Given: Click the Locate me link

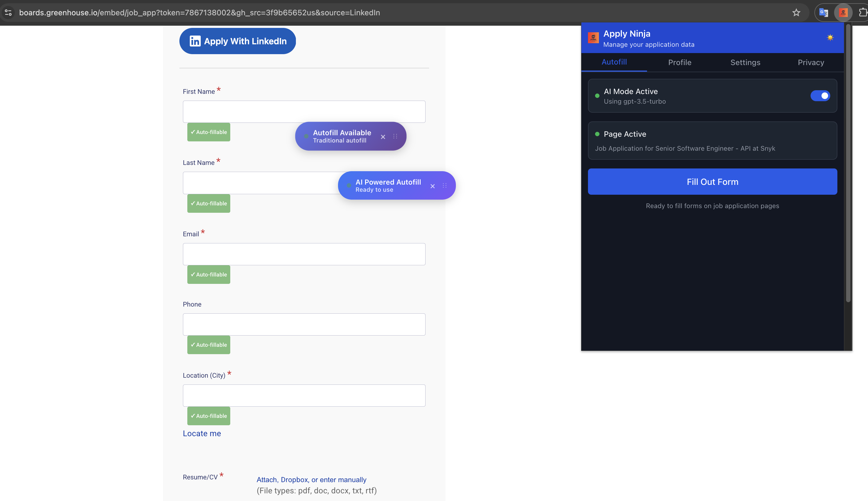Looking at the screenshot, I should tap(202, 433).
